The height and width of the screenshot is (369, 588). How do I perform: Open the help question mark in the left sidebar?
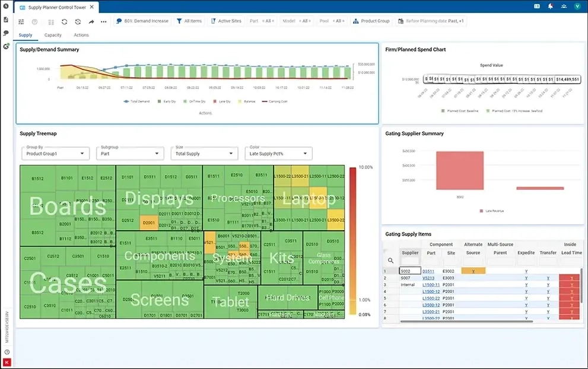click(7, 352)
